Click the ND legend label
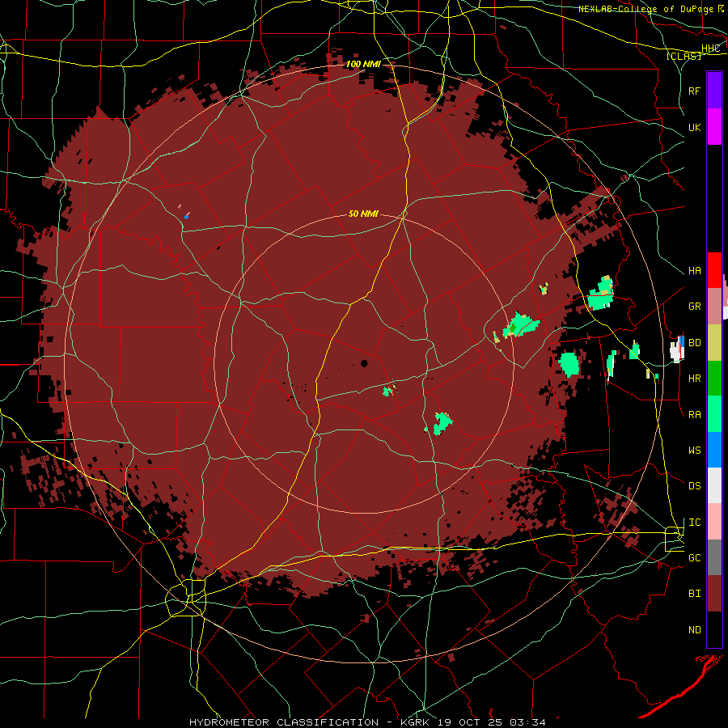Viewport: 728px width, 728px height. pos(695,630)
